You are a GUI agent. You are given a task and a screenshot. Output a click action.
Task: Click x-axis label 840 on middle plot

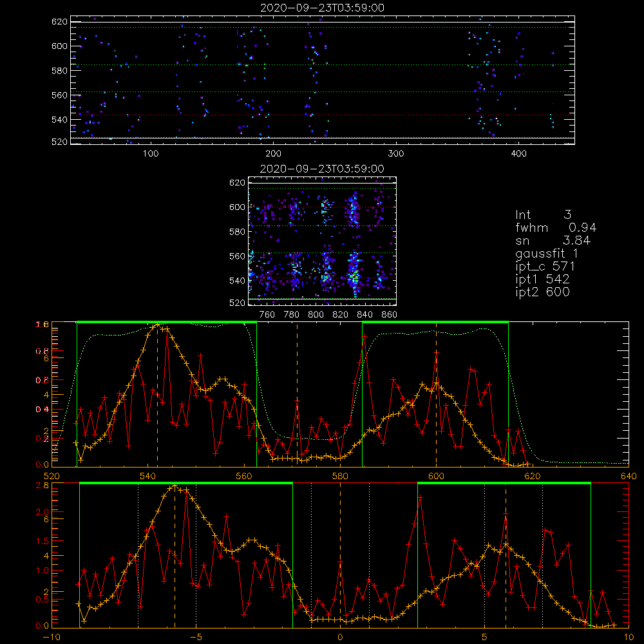pyautogui.click(x=365, y=315)
